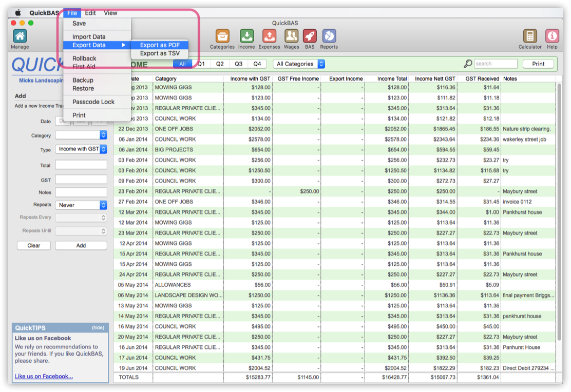Open the Repeats dropdown set to Never

(x=81, y=205)
